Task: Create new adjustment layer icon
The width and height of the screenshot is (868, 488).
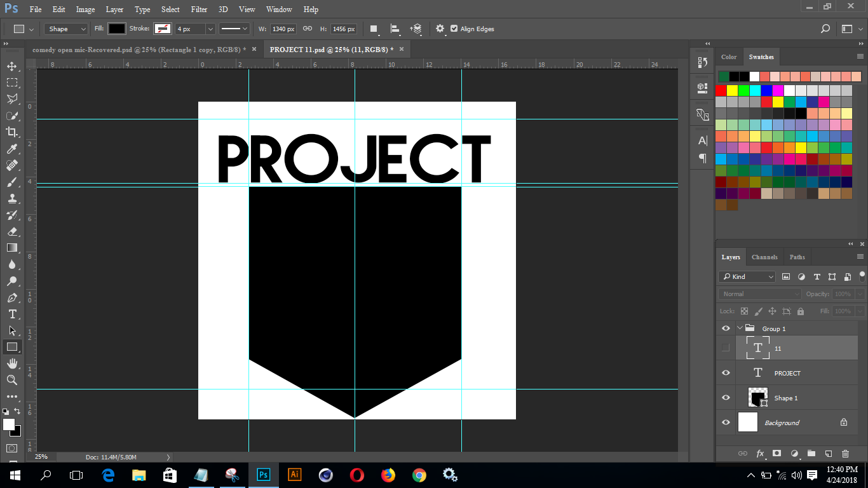Action: coord(794,454)
